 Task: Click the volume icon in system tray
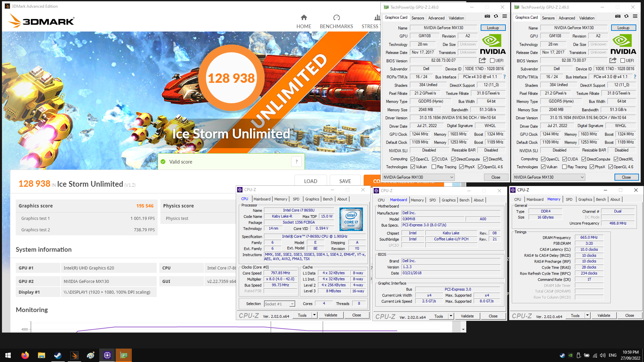pos(603,355)
